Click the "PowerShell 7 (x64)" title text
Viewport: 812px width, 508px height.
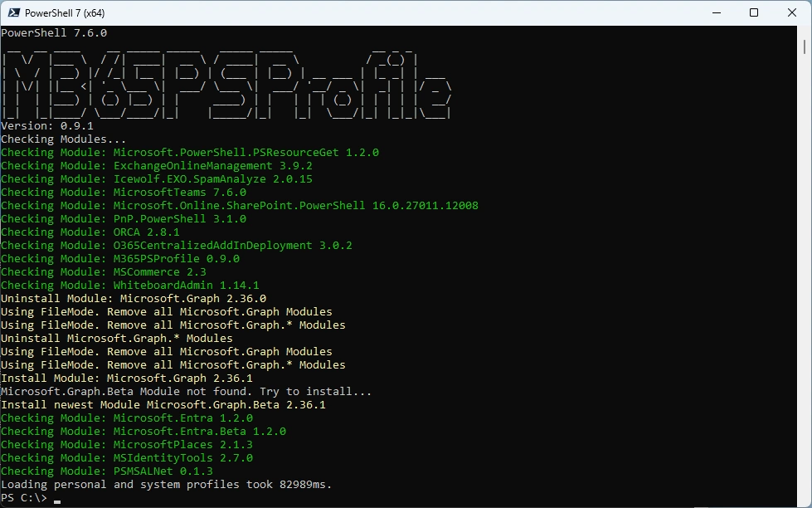click(65, 13)
